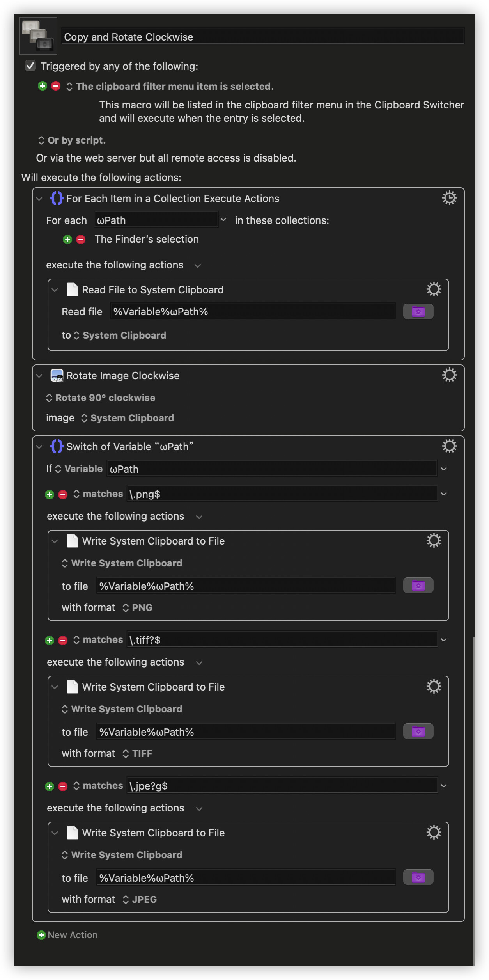
Task: Browse file for the JPEG write action
Action: [x=418, y=877]
